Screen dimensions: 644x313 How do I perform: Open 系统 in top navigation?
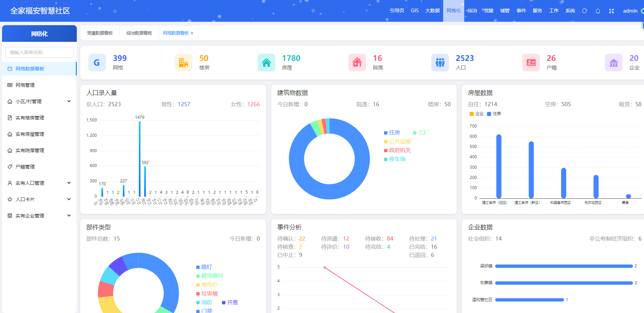[x=570, y=11]
